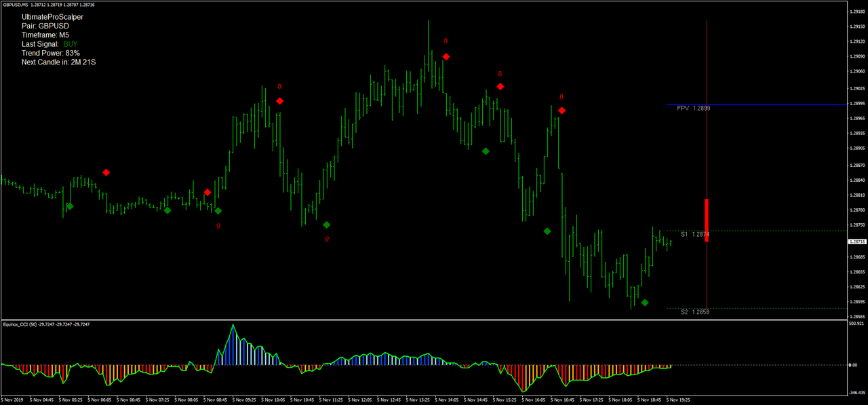Screen dimensions: 868x405
Task: Click the green up-arrow below the 11:25 candles
Action: coord(327,238)
